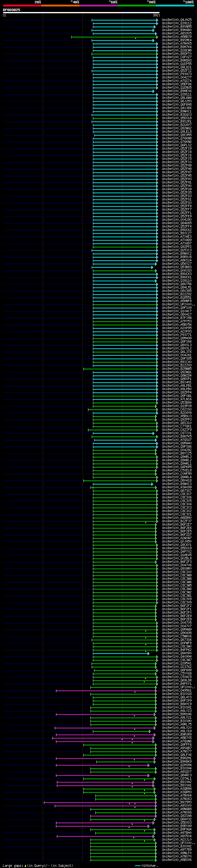197x868 pixels.
Task: Select label UniRef100_A9LY19
Action: 177,731
